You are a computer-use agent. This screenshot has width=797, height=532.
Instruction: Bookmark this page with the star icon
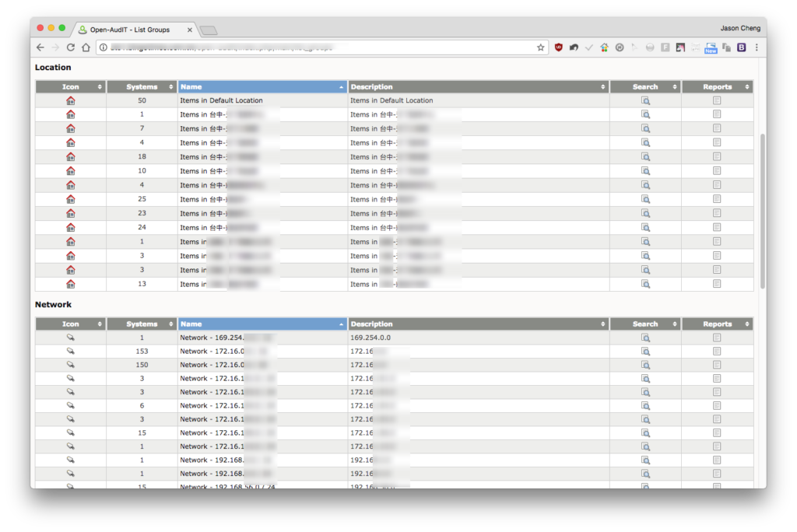(x=540, y=47)
